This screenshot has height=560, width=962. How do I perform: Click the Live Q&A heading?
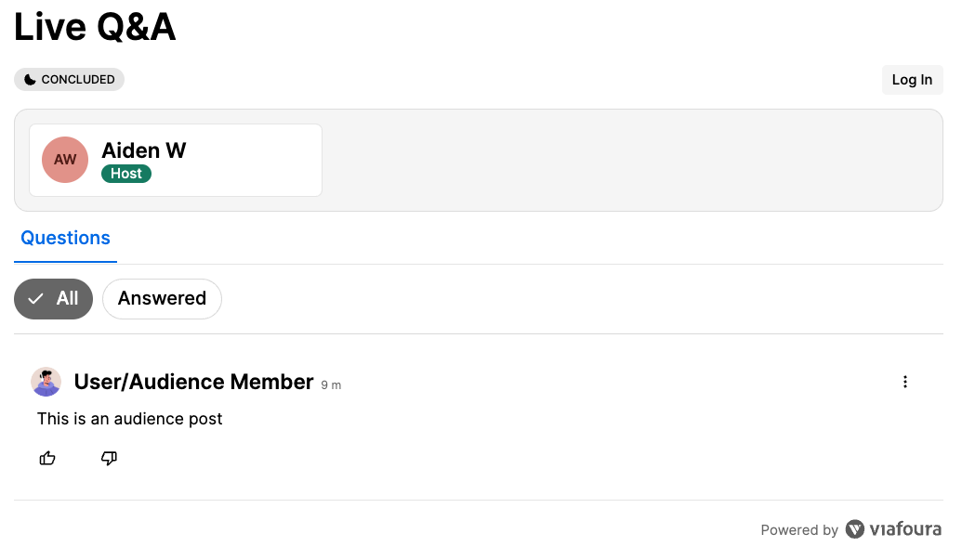point(95,27)
